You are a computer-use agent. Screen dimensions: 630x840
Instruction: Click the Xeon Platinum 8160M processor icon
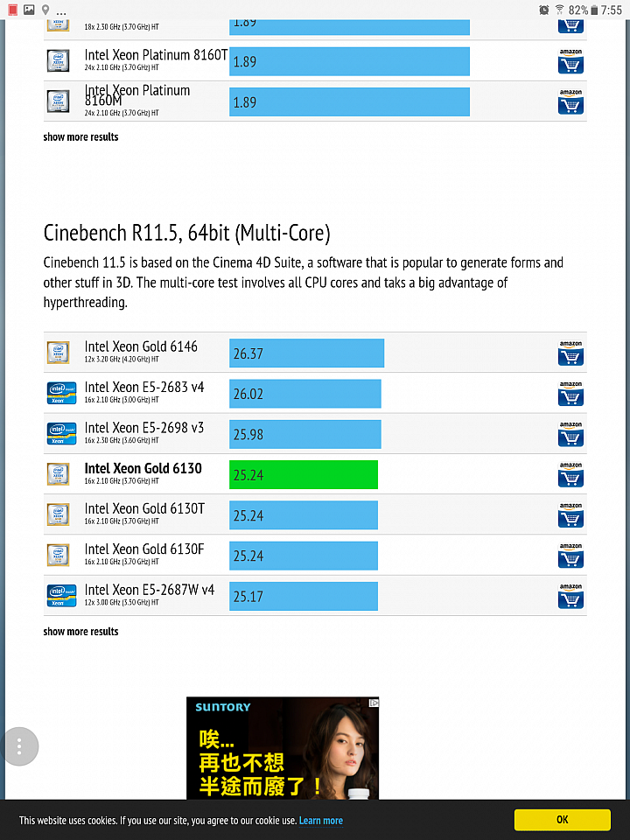pos(58,101)
